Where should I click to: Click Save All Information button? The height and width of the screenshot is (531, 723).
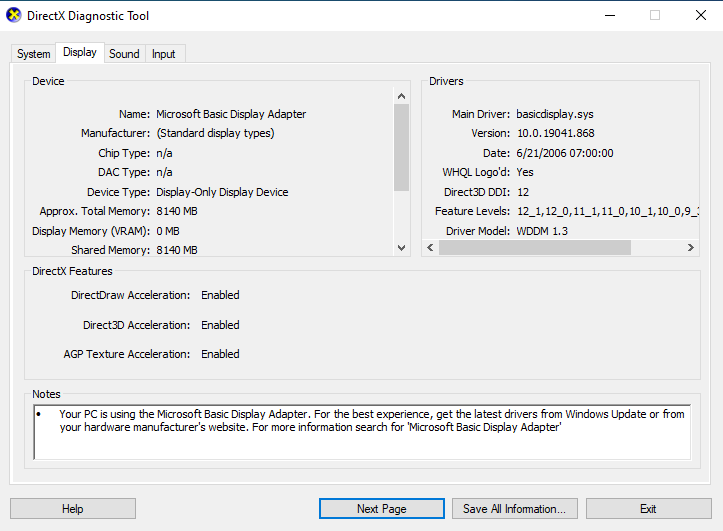514,509
